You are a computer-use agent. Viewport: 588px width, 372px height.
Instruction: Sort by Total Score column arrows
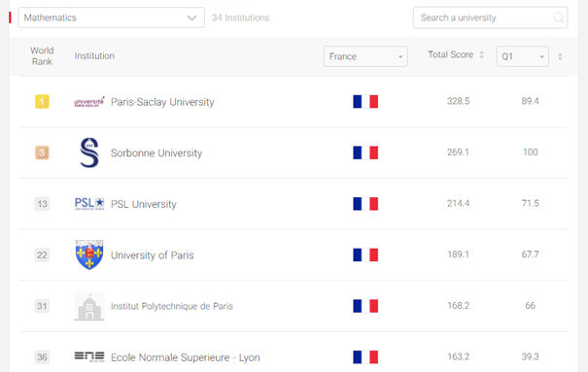coord(481,54)
